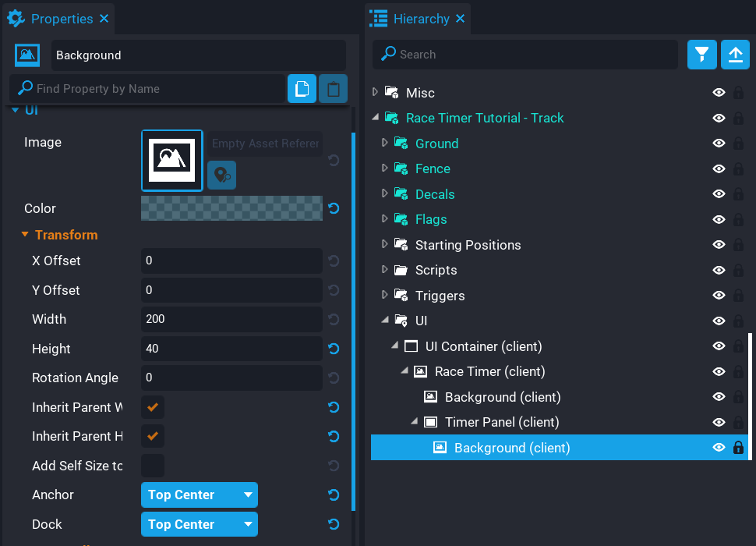Viewport: 756px width, 546px height.
Task: Switch to the Properties tab
Action: (x=59, y=18)
